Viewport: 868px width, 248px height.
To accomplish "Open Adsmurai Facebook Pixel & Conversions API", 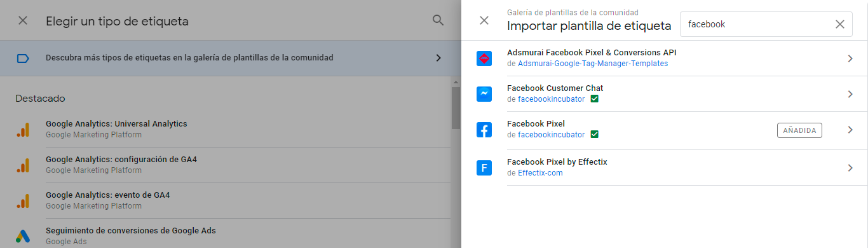I will (592, 52).
